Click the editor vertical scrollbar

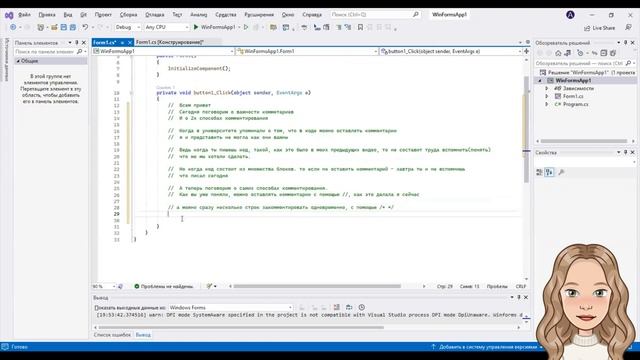[526, 129]
